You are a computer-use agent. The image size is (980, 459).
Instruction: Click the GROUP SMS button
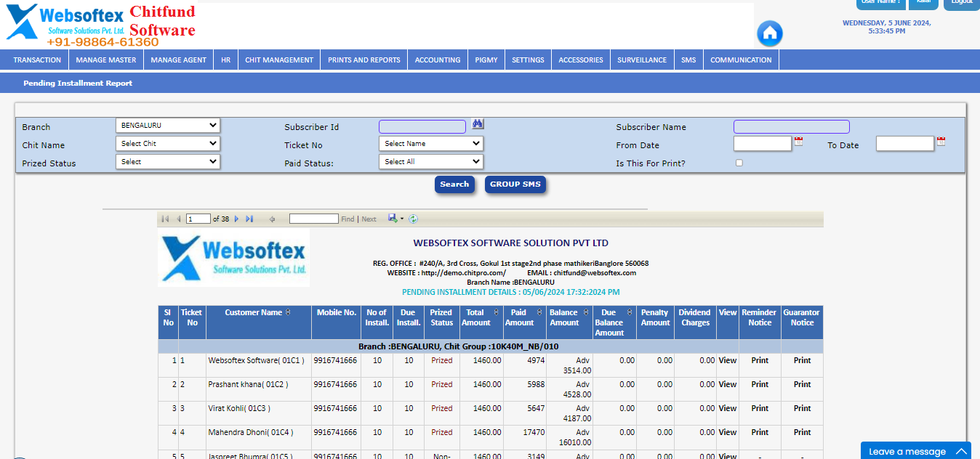coord(515,184)
